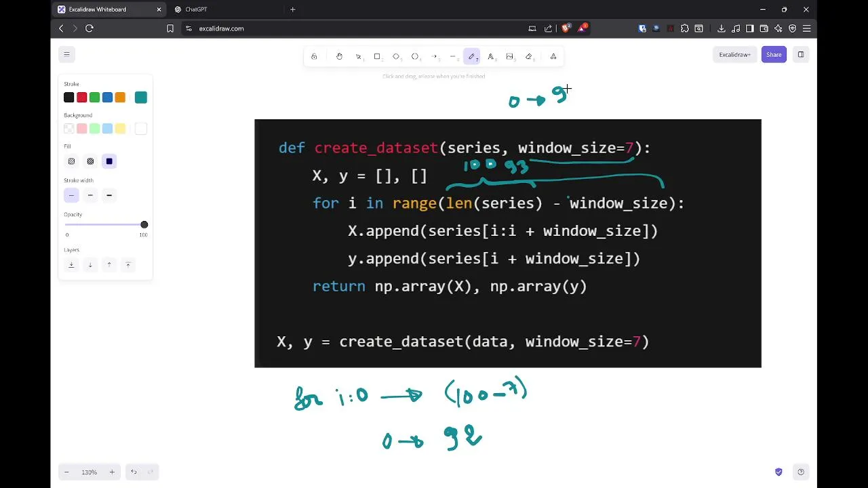Screen dimensions: 868x488
Task: Bring the layer to front
Action: (128, 265)
